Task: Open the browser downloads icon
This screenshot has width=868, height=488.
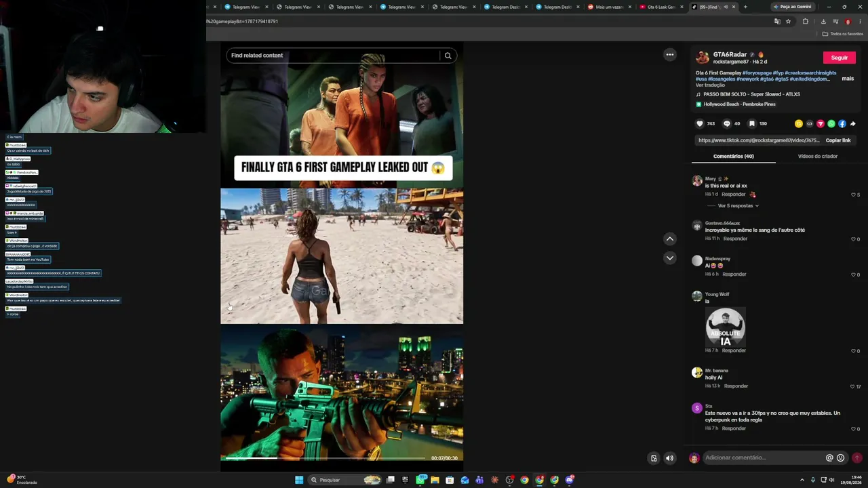Action: [x=823, y=22]
